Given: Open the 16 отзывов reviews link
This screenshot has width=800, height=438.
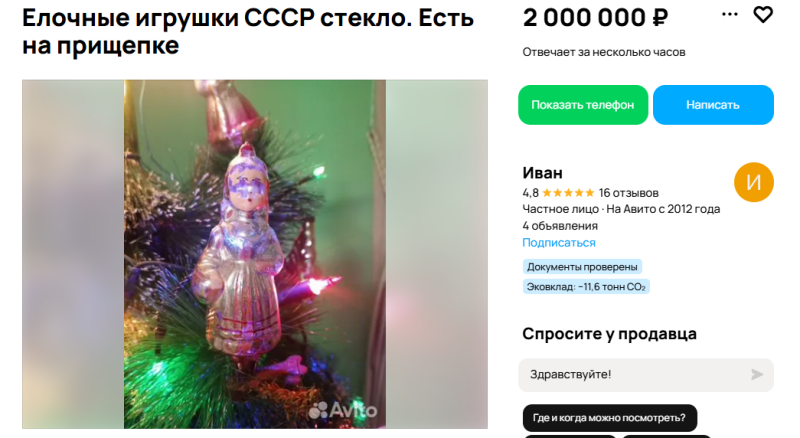Looking at the screenshot, I should pyautogui.click(x=629, y=193).
